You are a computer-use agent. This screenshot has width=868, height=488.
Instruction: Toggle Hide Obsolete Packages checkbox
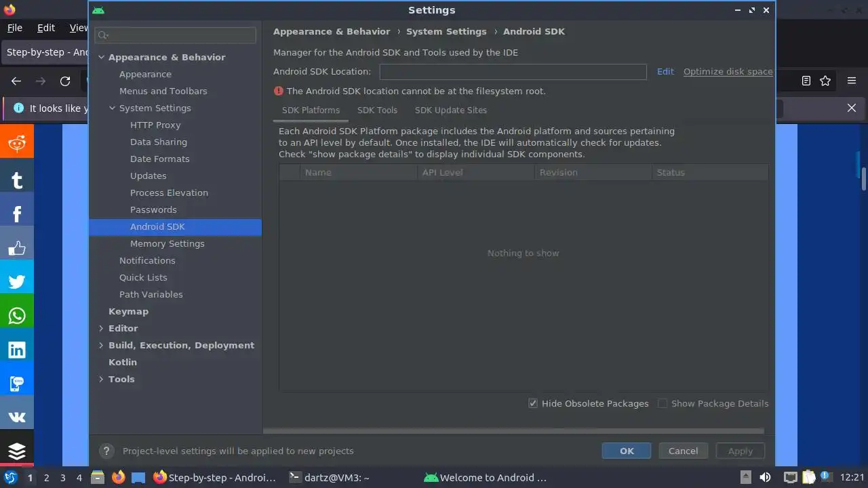point(533,403)
